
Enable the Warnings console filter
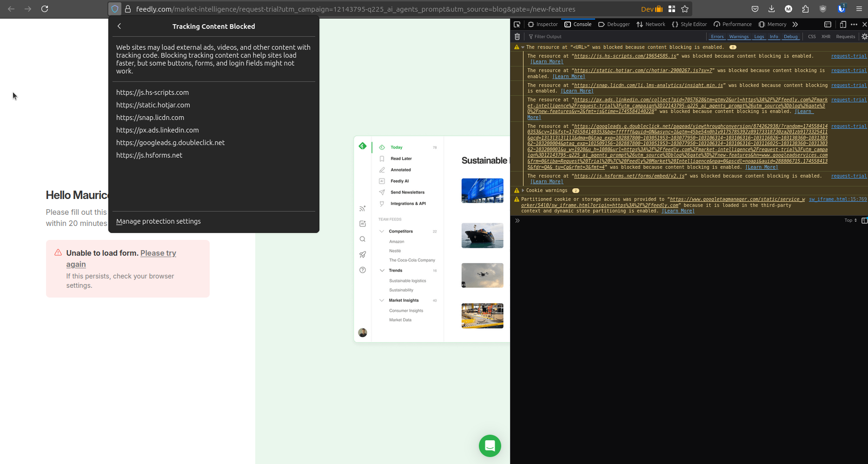[x=739, y=36]
